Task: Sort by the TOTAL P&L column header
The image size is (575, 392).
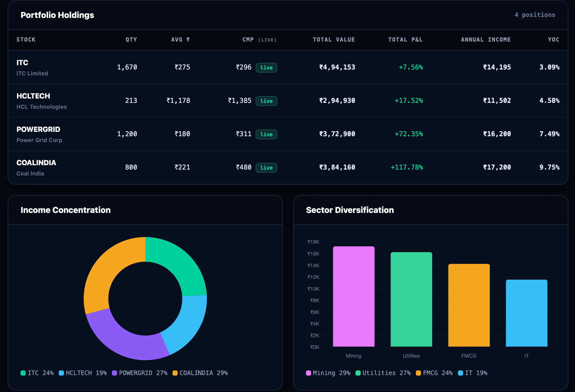Action: point(405,40)
